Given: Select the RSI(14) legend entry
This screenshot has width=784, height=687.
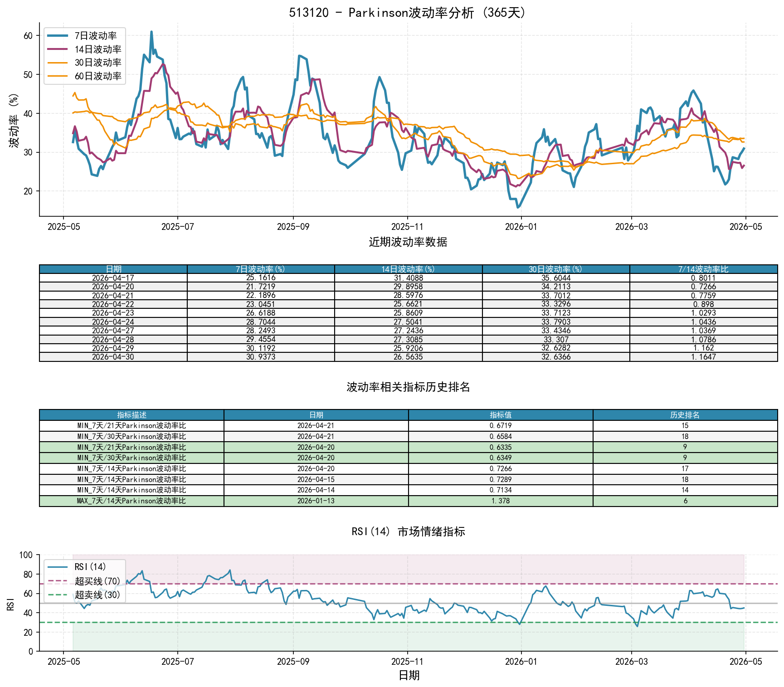Looking at the screenshot, I should click(x=77, y=567).
